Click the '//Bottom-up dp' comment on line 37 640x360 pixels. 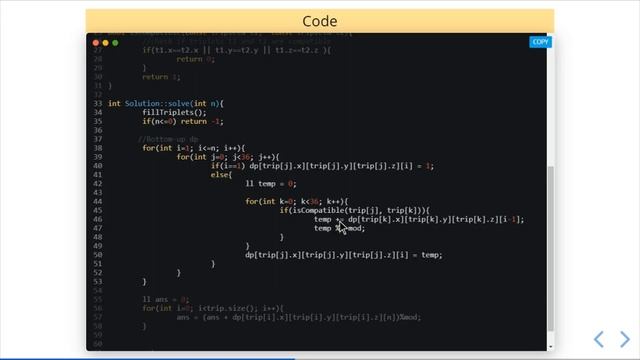(168, 139)
